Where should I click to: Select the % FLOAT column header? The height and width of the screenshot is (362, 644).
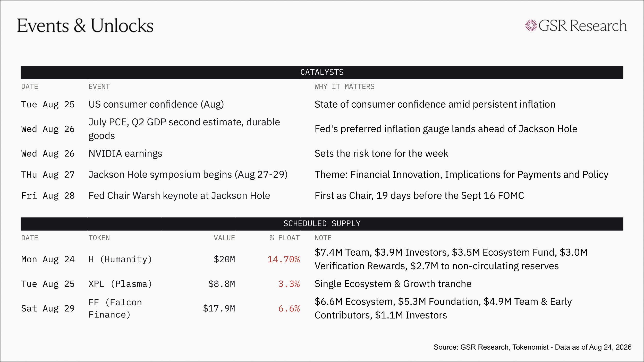click(285, 238)
